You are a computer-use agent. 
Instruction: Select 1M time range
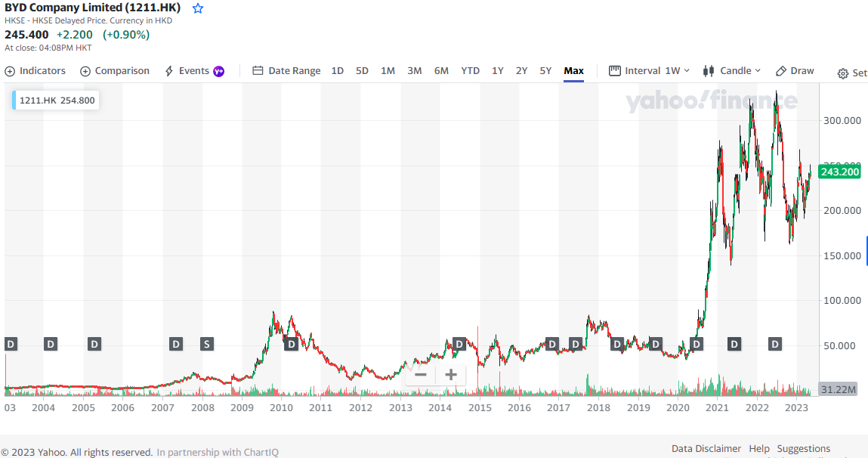tap(388, 71)
